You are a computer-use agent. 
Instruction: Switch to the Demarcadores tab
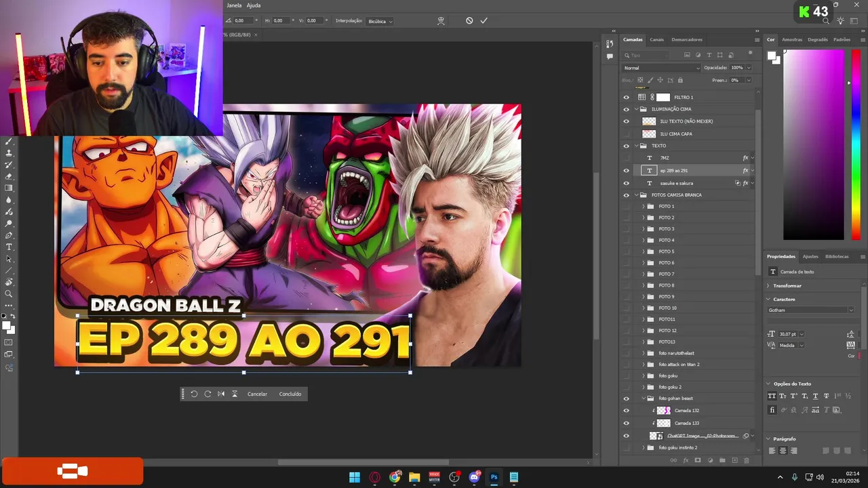(687, 39)
